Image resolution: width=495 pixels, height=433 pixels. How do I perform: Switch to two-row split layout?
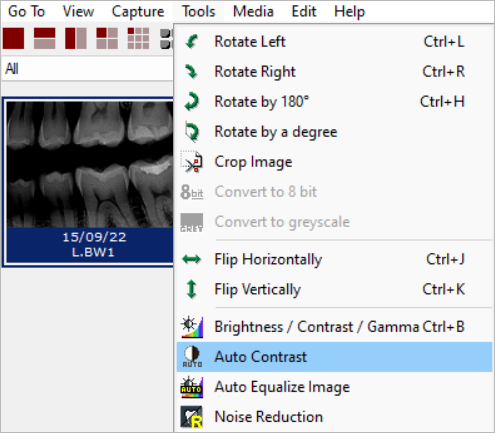[45, 38]
